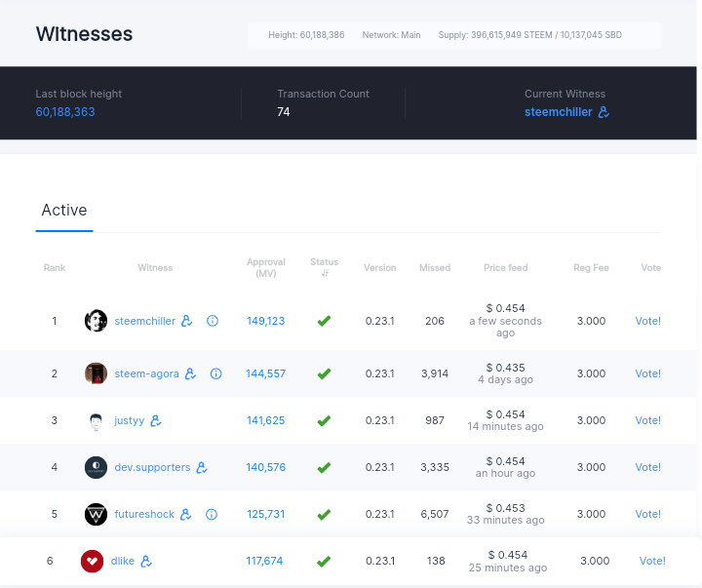Open approval value 117,674
This screenshot has width=702, height=588.
coord(264,561)
